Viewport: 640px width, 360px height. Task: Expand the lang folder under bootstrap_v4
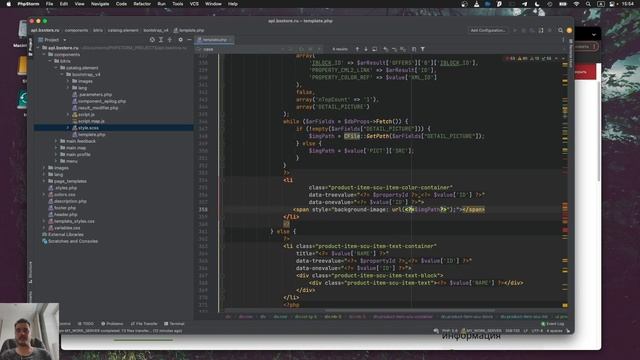[x=68, y=88]
